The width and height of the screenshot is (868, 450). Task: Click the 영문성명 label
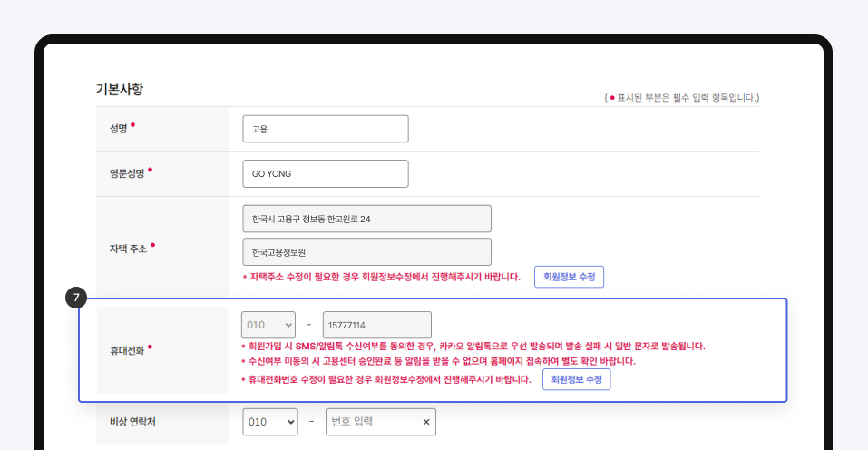point(127,173)
